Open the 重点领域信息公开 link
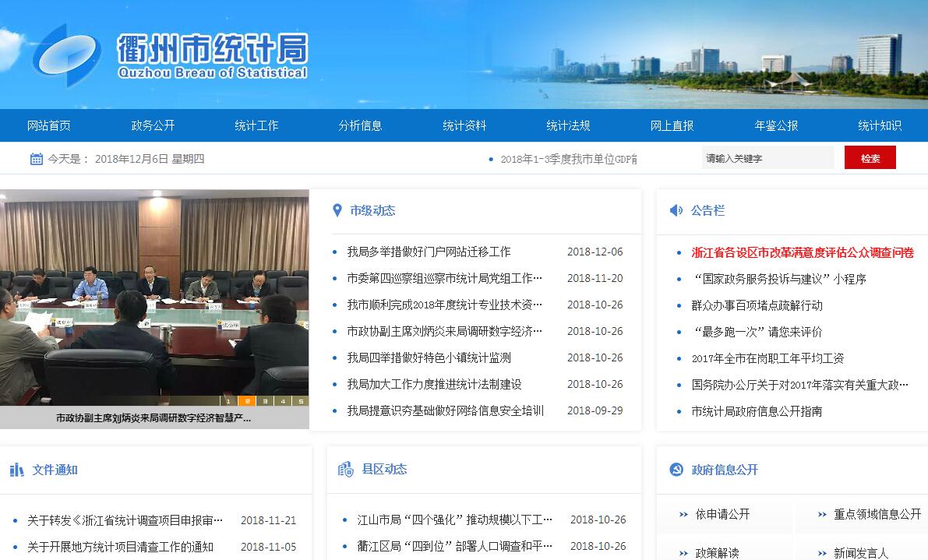 [877, 514]
